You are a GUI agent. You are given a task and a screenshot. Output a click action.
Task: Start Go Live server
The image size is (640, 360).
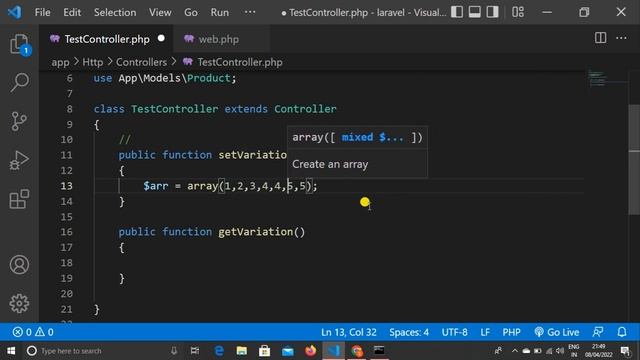click(557, 332)
